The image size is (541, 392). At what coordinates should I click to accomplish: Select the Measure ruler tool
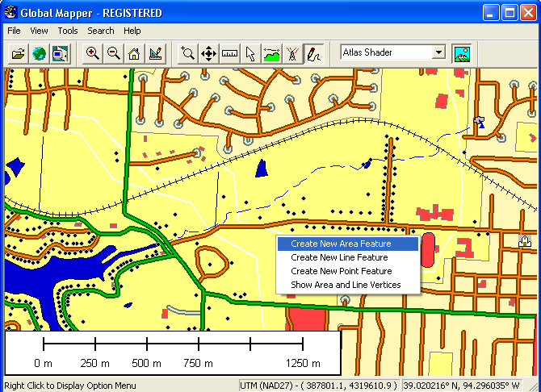click(230, 54)
